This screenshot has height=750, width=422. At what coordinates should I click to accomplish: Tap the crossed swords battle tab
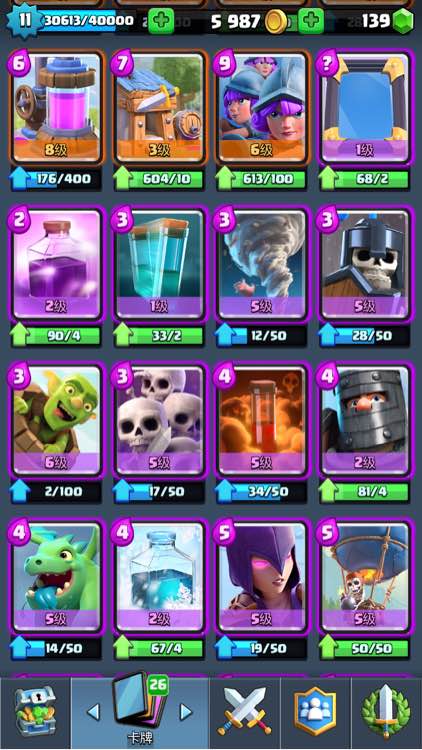tap(244, 712)
